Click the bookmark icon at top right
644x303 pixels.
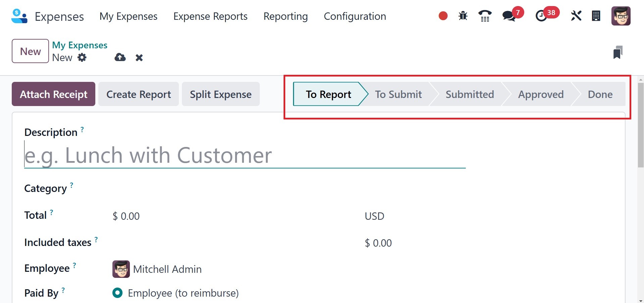(617, 52)
